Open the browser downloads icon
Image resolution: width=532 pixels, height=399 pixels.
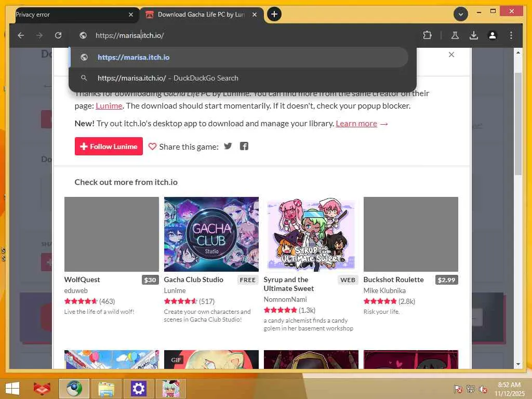pos(474,35)
